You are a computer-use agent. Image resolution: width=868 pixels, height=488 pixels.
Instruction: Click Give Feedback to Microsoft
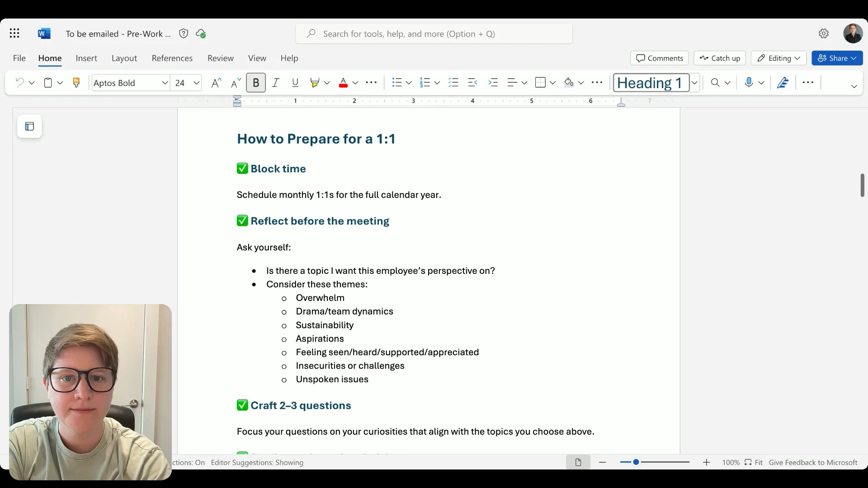813,462
